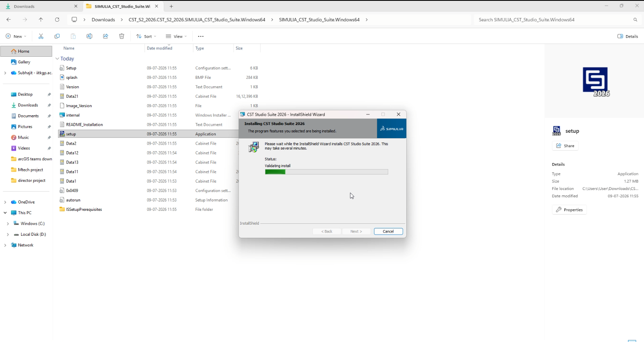The image size is (644, 342).
Task: Switch to the Downloads tab
Action: point(41,7)
